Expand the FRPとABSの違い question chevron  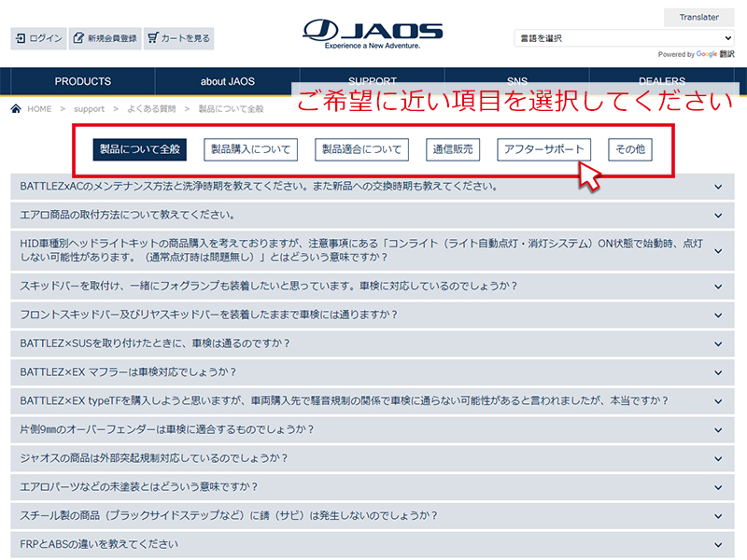click(718, 545)
